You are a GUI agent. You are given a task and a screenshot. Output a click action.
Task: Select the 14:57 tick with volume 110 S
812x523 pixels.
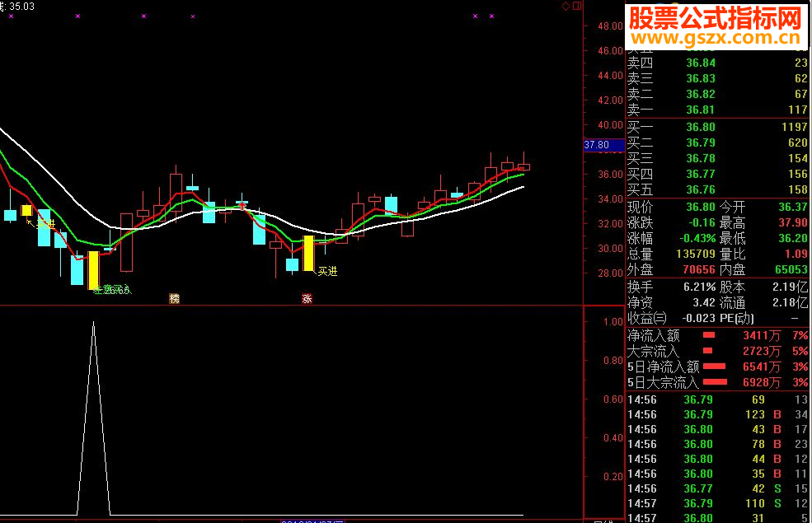click(717, 503)
